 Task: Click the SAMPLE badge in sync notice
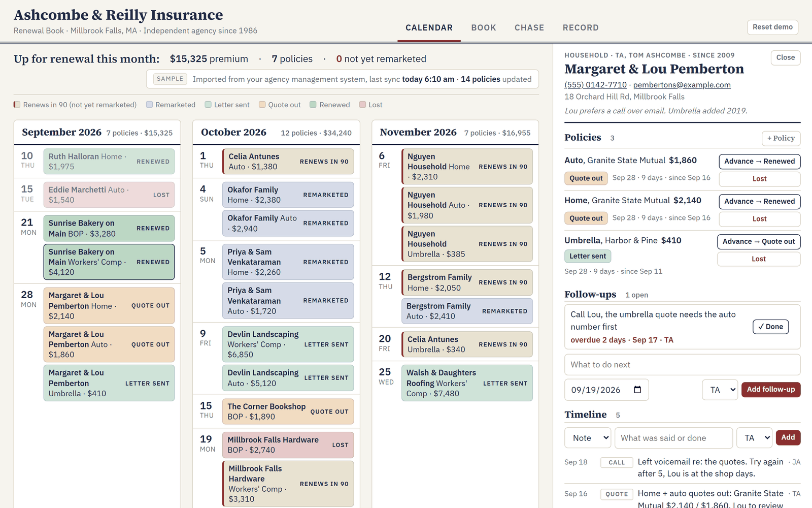pos(170,79)
